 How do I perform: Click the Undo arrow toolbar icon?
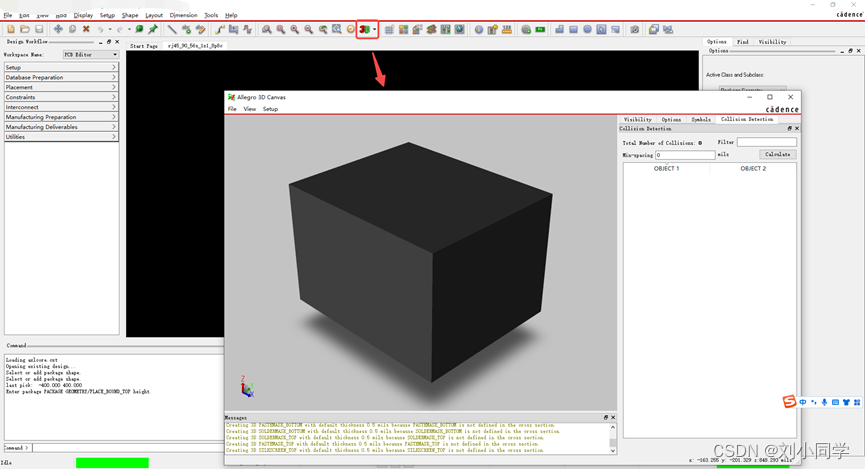(102, 30)
